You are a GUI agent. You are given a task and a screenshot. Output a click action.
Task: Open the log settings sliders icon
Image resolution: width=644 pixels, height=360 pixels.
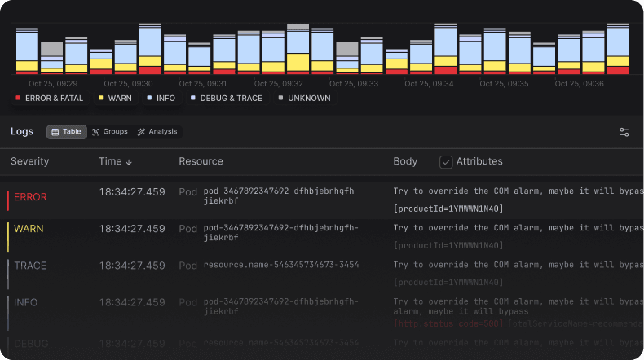click(624, 132)
